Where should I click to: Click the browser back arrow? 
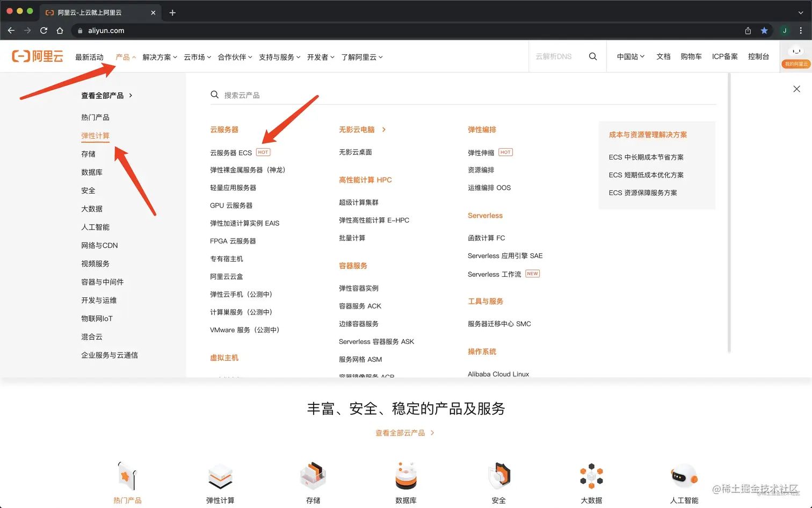pyautogui.click(x=11, y=31)
